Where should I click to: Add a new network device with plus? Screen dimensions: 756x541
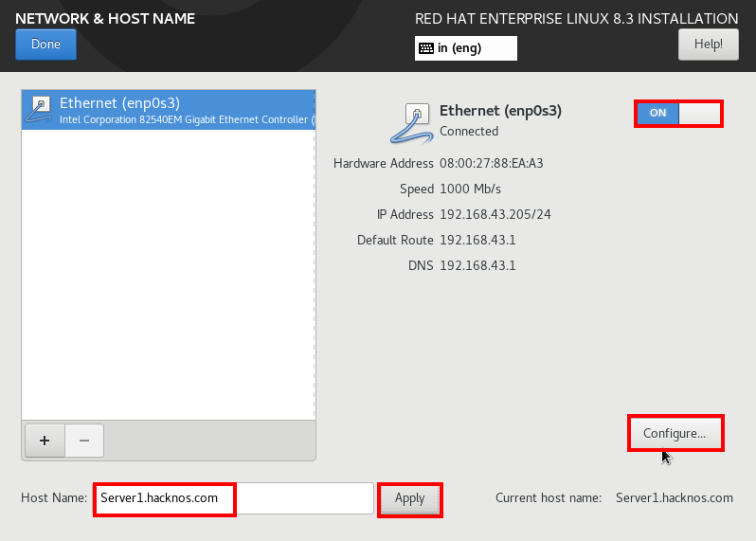[x=45, y=441]
